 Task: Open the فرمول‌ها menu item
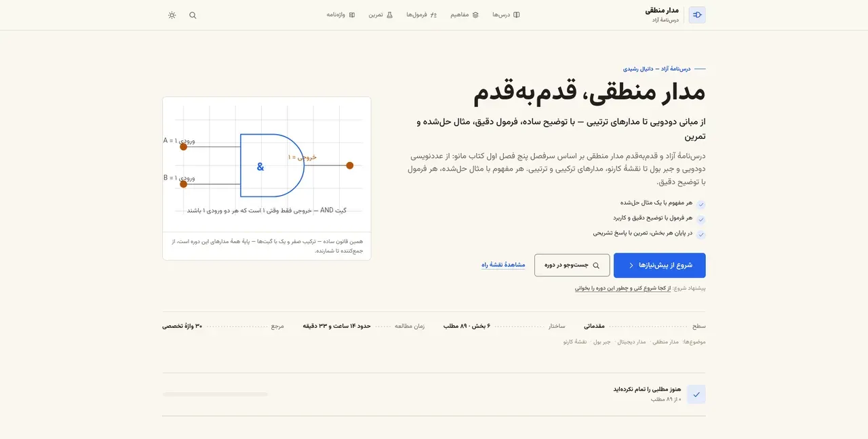(x=422, y=15)
